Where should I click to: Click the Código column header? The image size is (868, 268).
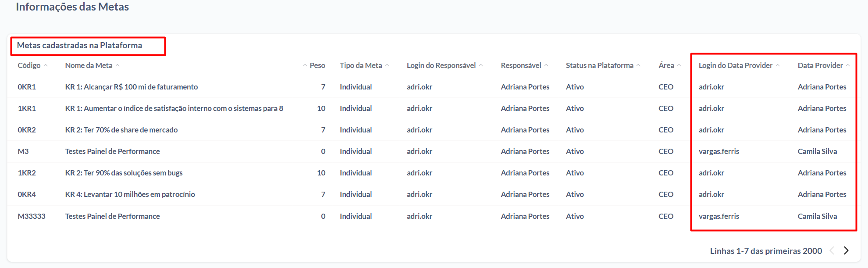pyautogui.click(x=29, y=65)
